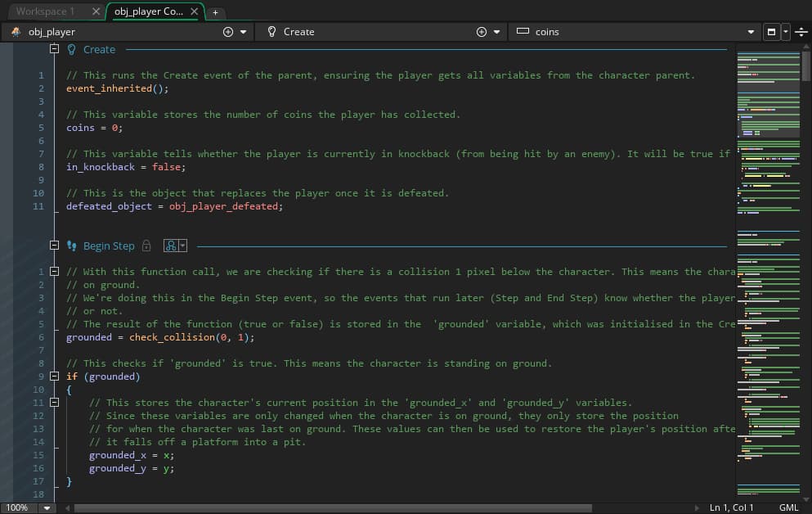Viewport: 812px width, 514px height.
Task: Open the coins variable dropdown
Action: 750,32
